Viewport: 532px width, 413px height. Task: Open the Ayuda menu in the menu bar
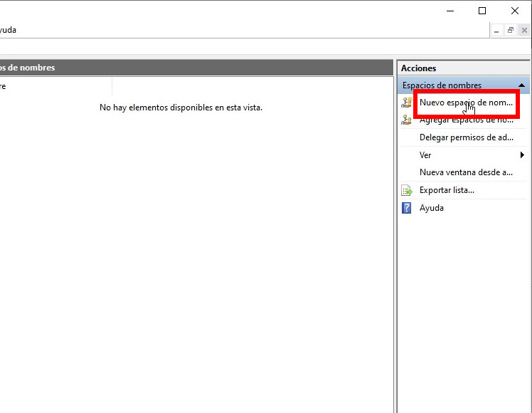point(9,30)
